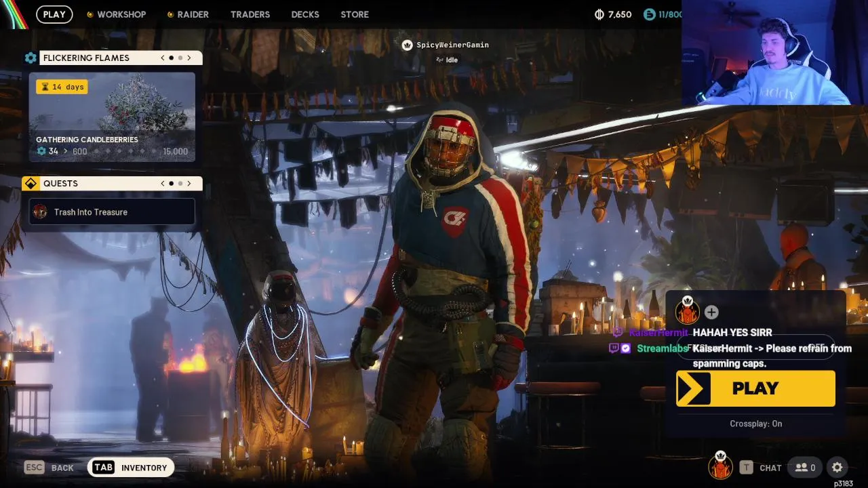Click the teal token currency icon

[649, 14]
